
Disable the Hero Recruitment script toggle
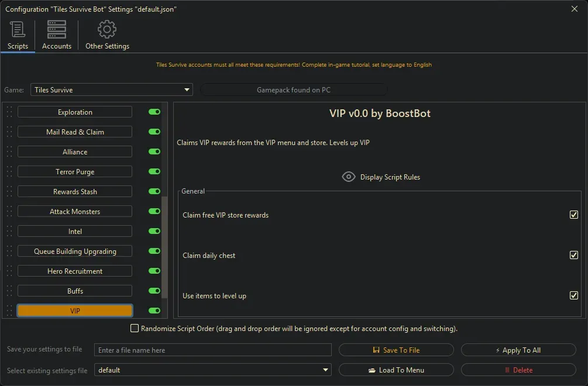click(x=154, y=271)
